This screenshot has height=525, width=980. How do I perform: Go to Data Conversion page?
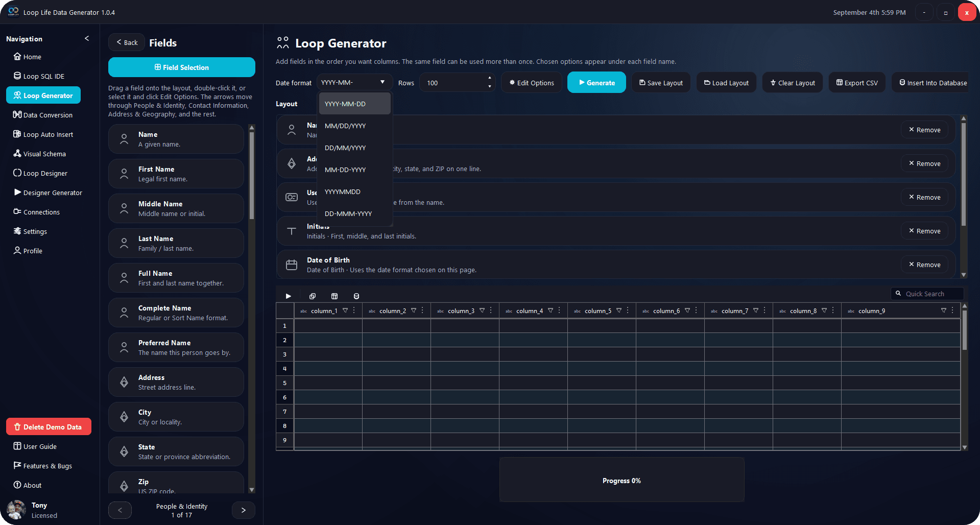[43, 115]
